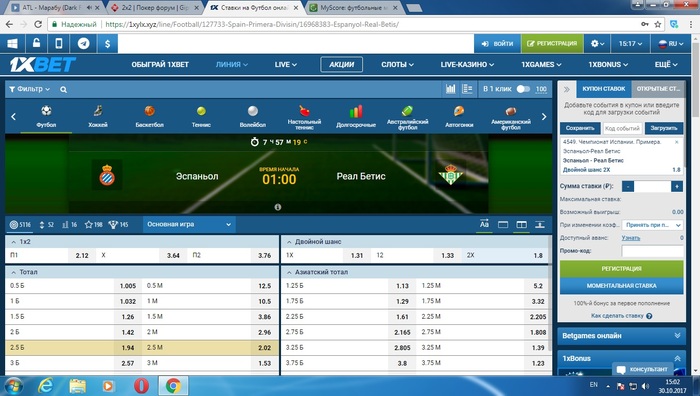
Task: Open the 1XGAMES menu
Action: tap(541, 65)
